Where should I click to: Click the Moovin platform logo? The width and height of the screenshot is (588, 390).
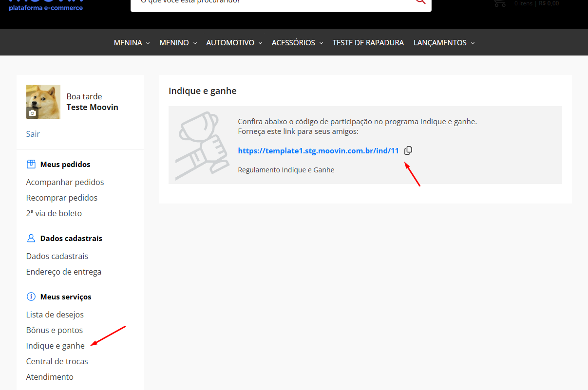pyautogui.click(x=46, y=4)
